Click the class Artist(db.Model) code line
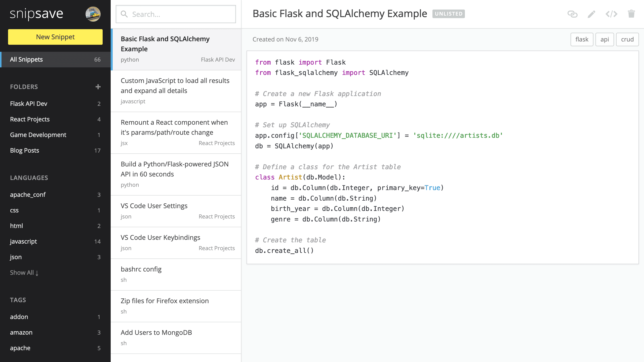 pos(300,177)
